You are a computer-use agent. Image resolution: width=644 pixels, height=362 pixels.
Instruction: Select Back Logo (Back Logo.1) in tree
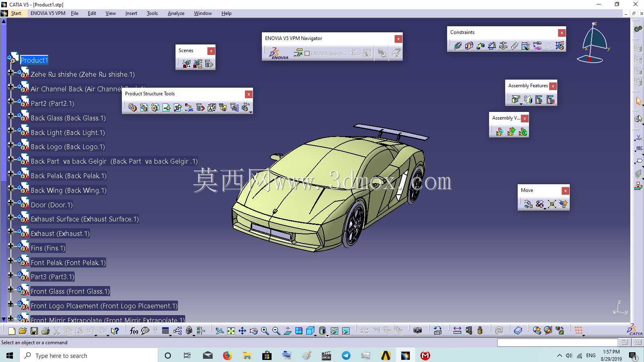(x=68, y=147)
